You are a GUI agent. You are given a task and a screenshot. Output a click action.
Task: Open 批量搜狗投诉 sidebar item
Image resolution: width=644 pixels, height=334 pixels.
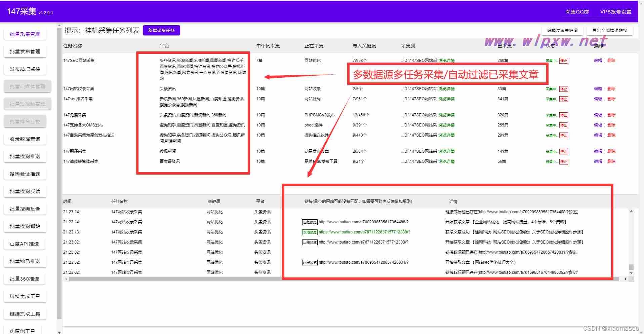click(x=25, y=209)
